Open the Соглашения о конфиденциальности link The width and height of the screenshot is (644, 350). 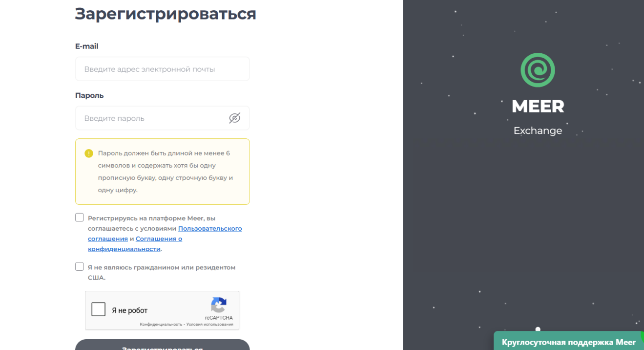[x=159, y=239]
